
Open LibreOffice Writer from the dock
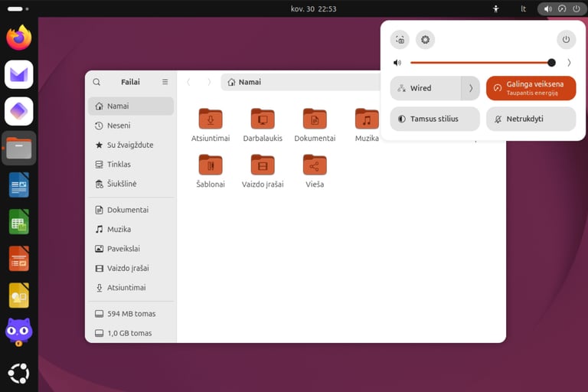coord(18,185)
